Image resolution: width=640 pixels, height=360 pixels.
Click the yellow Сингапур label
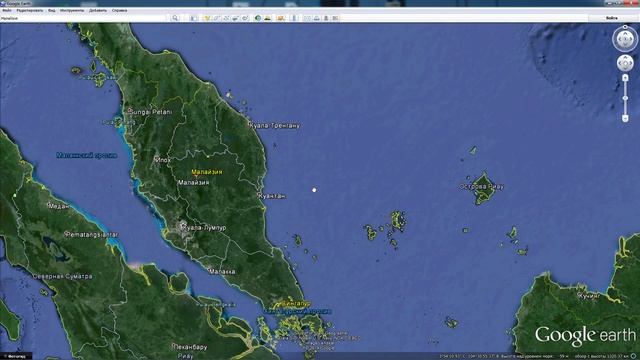point(296,304)
